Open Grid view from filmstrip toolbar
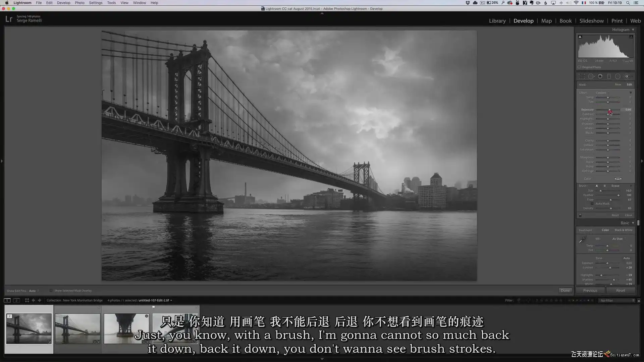Viewport: 644px width, 362px height. [x=27, y=300]
